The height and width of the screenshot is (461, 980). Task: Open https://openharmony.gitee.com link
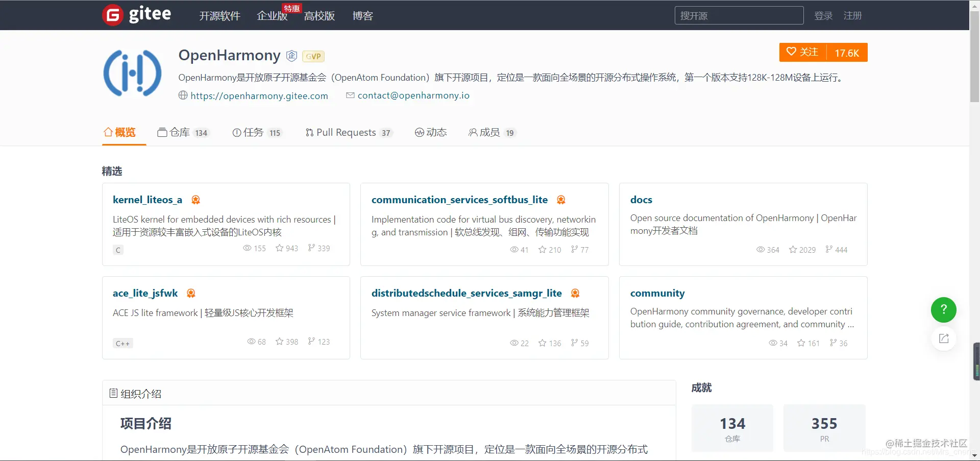[x=259, y=95]
